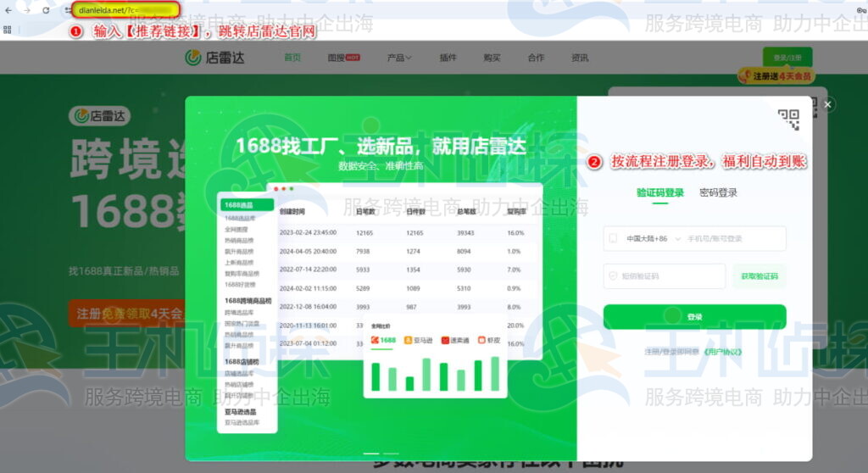Open the 《用户协议》 link
Image resolution: width=868 pixels, height=473 pixels.
[722, 352]
